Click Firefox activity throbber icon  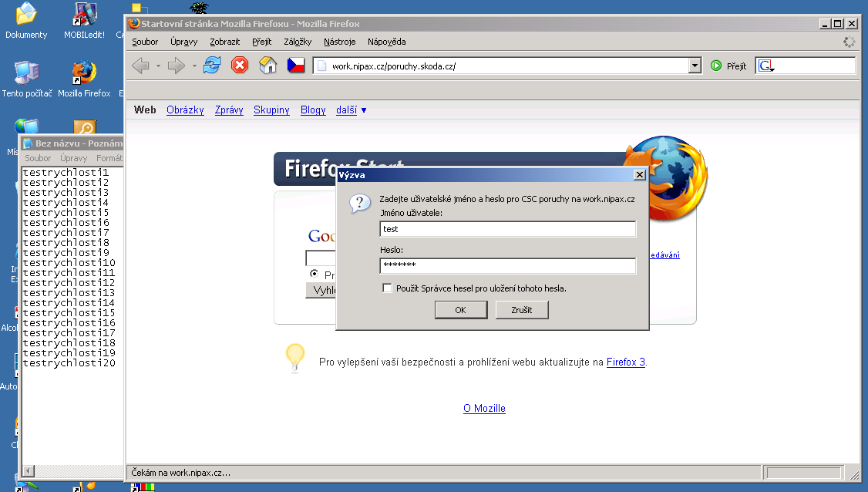coord(849,42)
